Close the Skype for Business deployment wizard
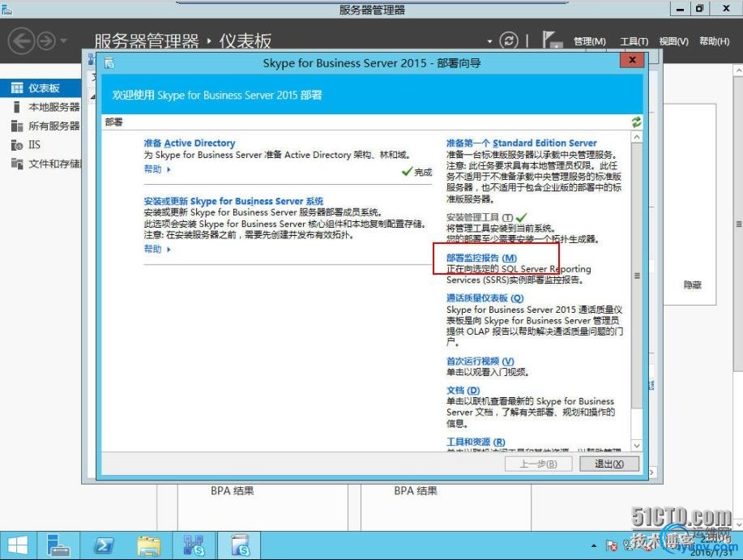Screen dimensions: 743x560 [632, 60]
